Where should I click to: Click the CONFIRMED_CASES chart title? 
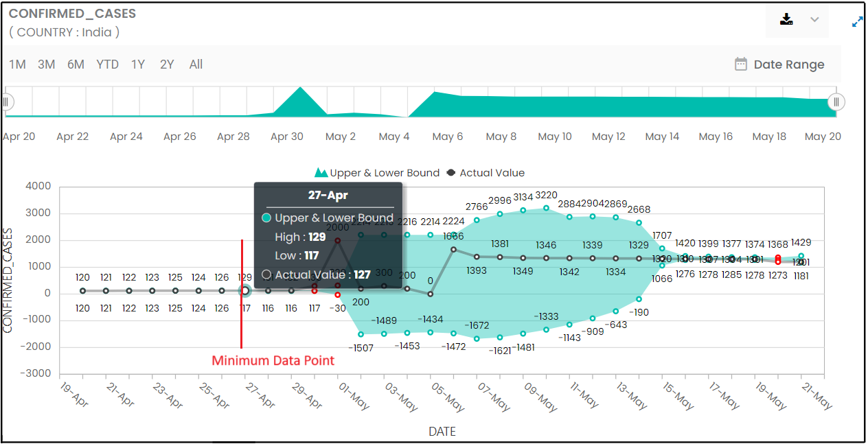pyautogui.click(x=72, y=14)
